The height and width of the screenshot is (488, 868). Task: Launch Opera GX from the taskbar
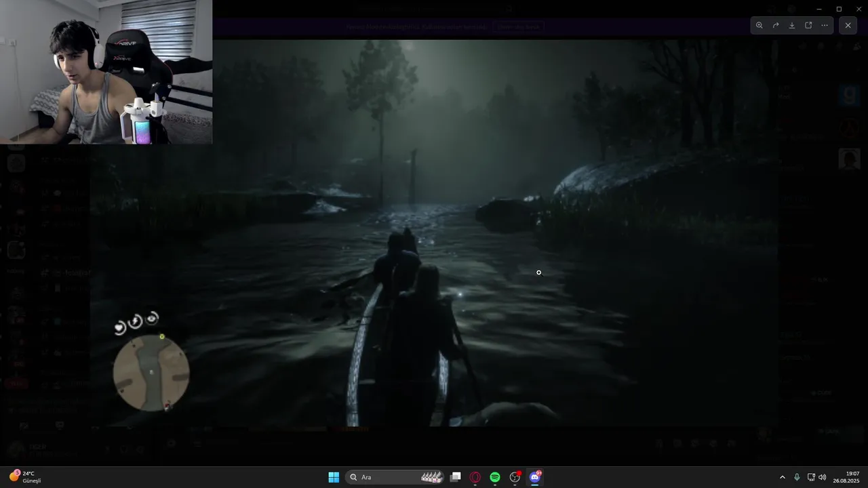tap(475, 477)
